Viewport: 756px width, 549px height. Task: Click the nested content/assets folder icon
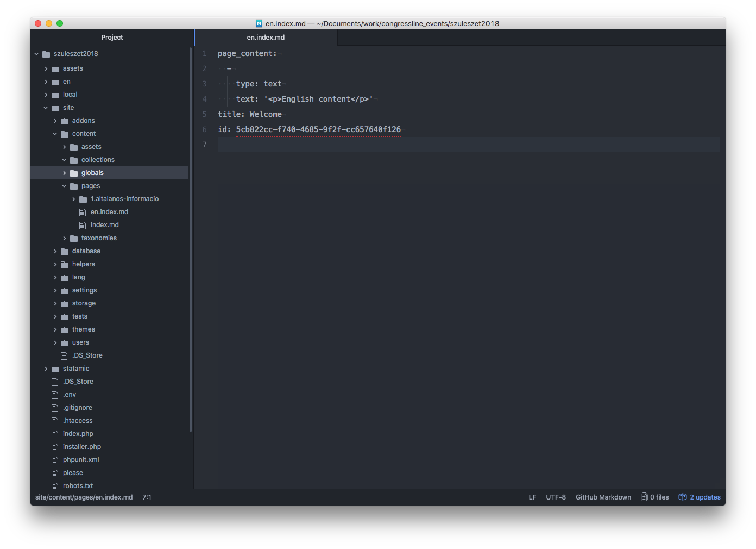74,147
